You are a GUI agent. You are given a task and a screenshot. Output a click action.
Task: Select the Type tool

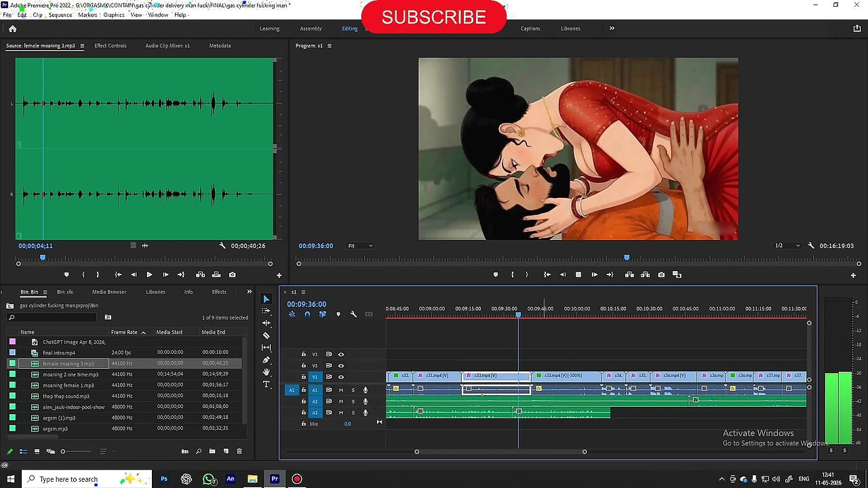266,384
